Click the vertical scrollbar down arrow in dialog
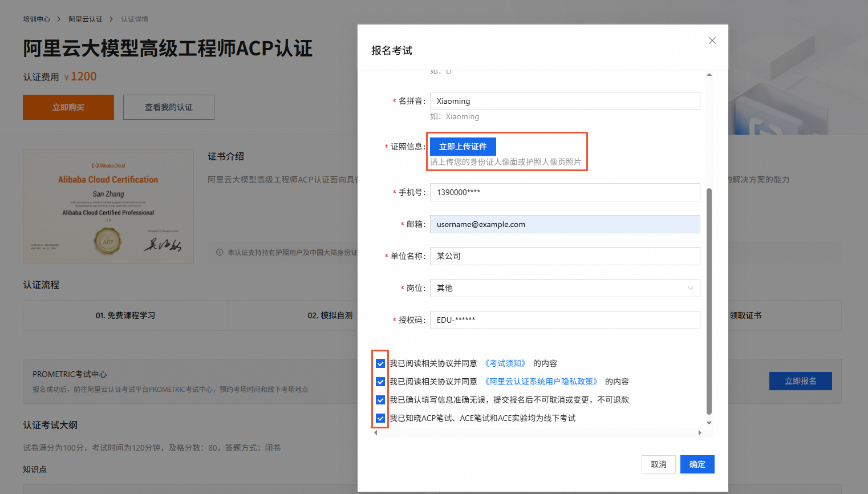 [709, 423]
